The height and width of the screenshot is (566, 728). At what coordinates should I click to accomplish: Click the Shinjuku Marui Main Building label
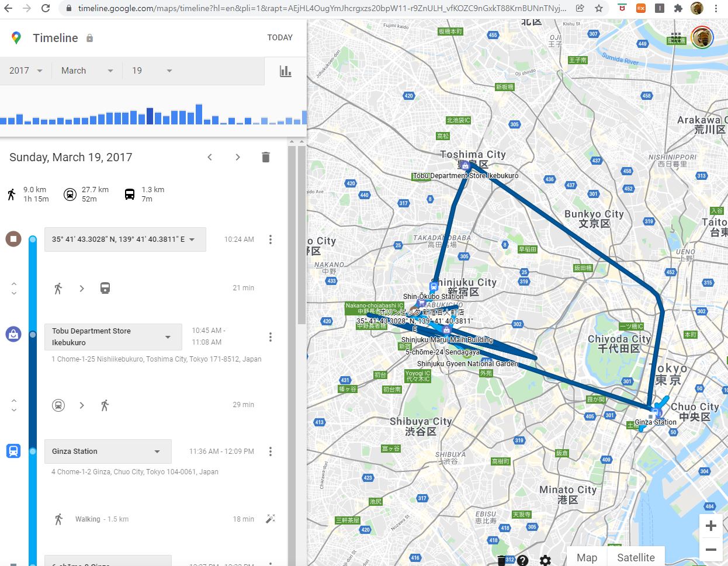coord(447,340)
